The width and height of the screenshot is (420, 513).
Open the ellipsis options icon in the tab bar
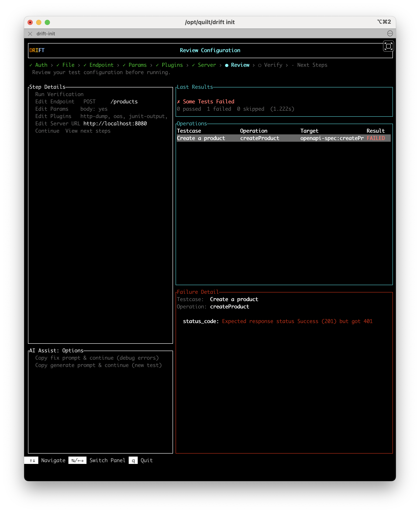pyautogui.click(x=390, y=34)
